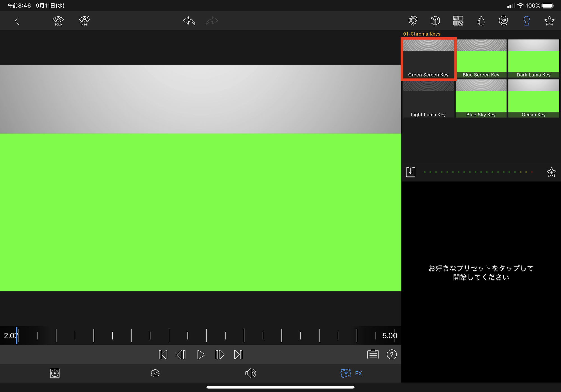Open the help question mark
Viewport: 561px width, 392px height.
click(392, 354)
